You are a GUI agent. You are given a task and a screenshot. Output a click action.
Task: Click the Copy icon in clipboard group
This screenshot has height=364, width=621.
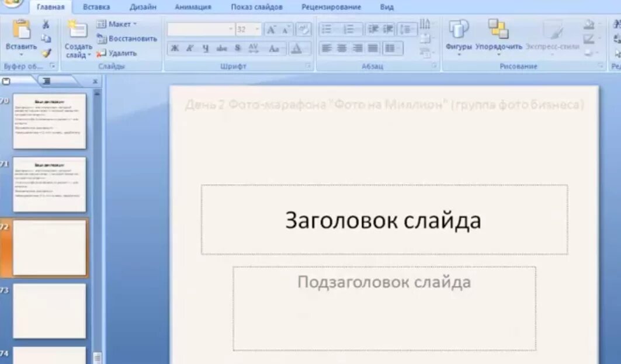pos(46,38)
